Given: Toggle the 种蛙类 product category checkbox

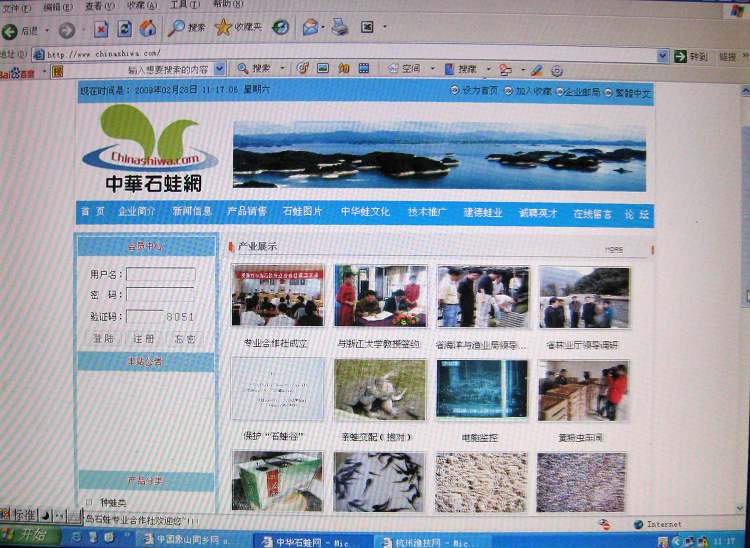Looking at the screenshot, I should 89,502.
